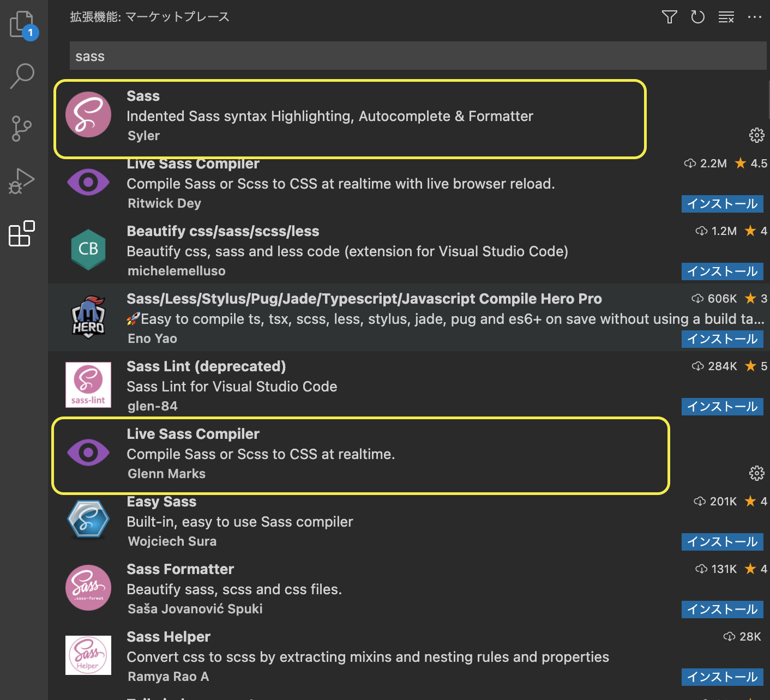Click the Sass Formatter logo
The image size is (770, 700).
point(88,588)
